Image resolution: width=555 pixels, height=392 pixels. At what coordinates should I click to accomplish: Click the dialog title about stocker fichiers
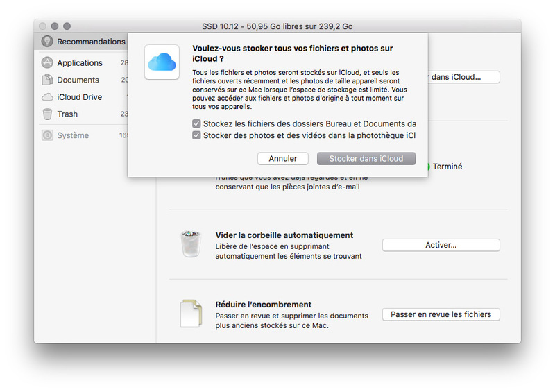293,53
